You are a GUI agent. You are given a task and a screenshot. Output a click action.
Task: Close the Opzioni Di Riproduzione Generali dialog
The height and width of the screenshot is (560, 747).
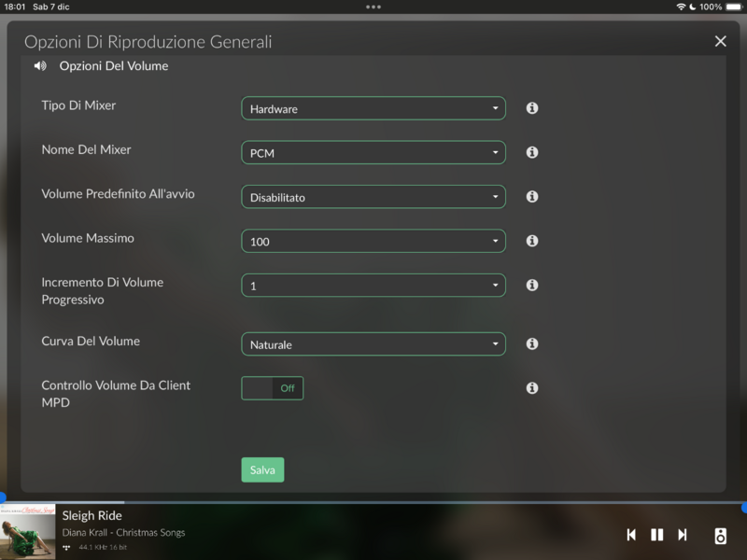click(x=720, y=41)
